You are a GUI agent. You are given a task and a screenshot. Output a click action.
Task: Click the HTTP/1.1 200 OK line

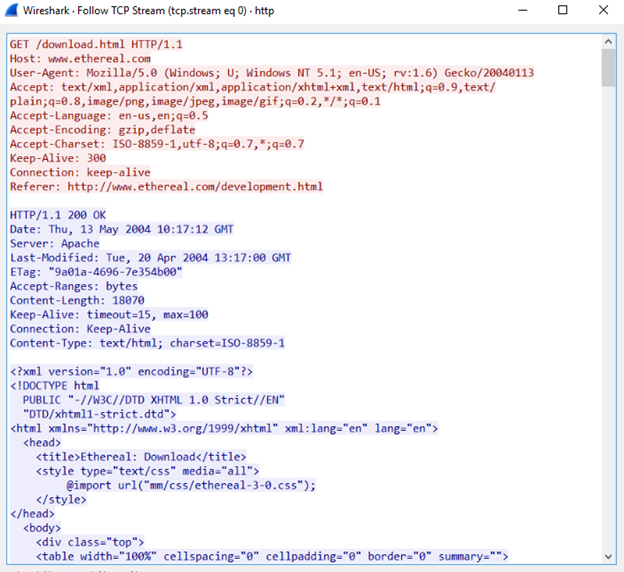tap(58, 215)
